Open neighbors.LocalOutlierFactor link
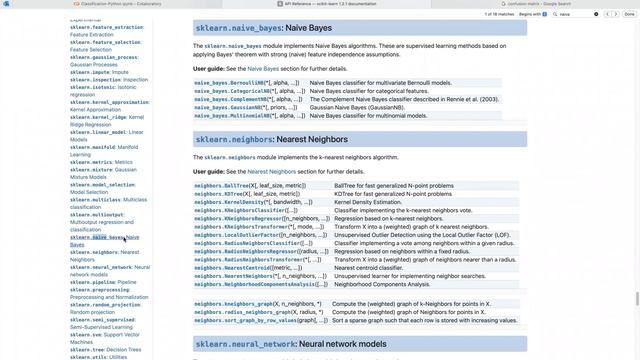The width and height of the screenshot is (640, 360). tap(236, 235)
